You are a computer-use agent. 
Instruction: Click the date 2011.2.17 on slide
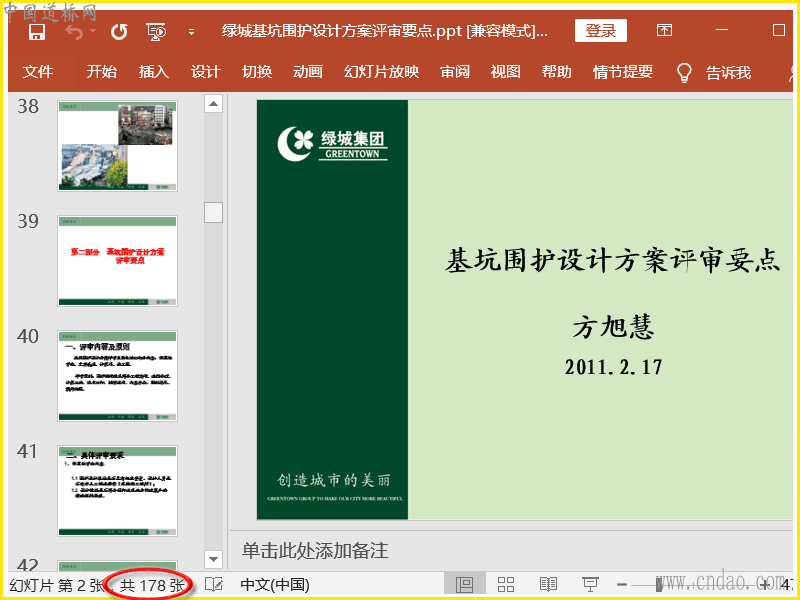click(613, 367)
